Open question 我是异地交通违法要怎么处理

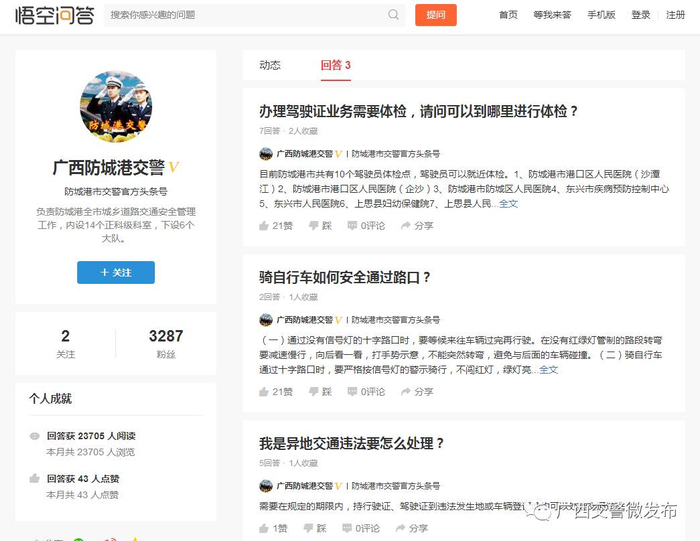coord(352,443)
